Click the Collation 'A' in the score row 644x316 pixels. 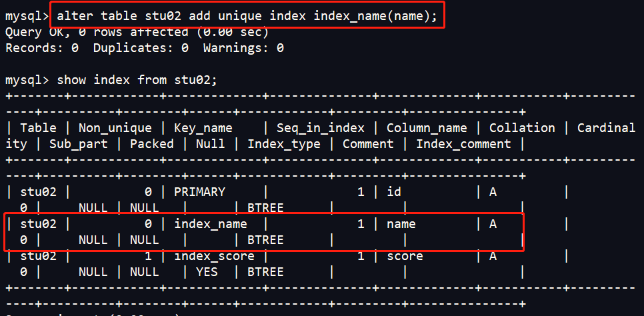pyautogui.click(x=493, y=256)
